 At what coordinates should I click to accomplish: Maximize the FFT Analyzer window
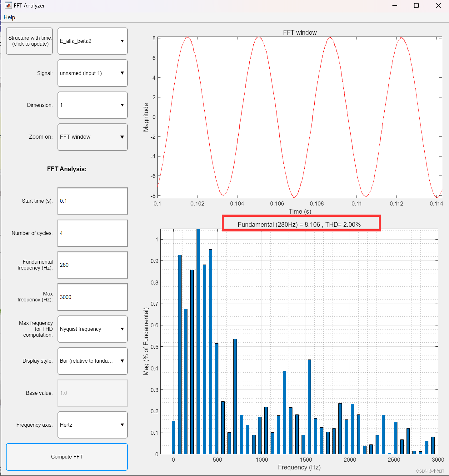click(416, 6)
